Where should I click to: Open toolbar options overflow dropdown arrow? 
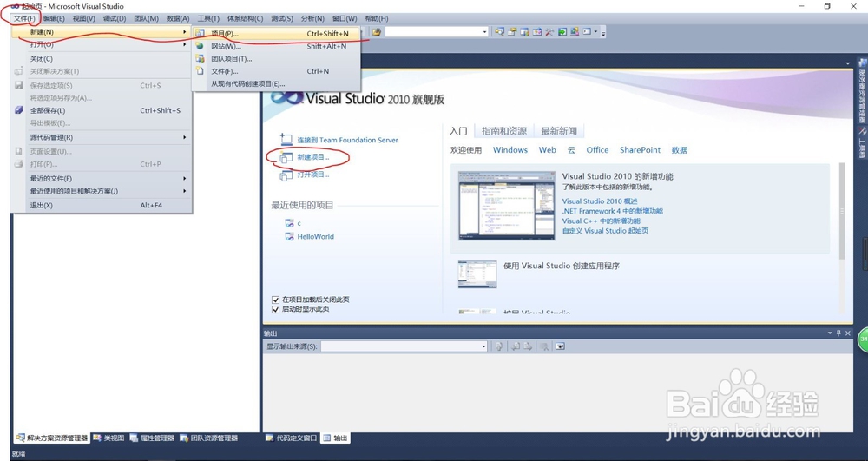[603, 33]
